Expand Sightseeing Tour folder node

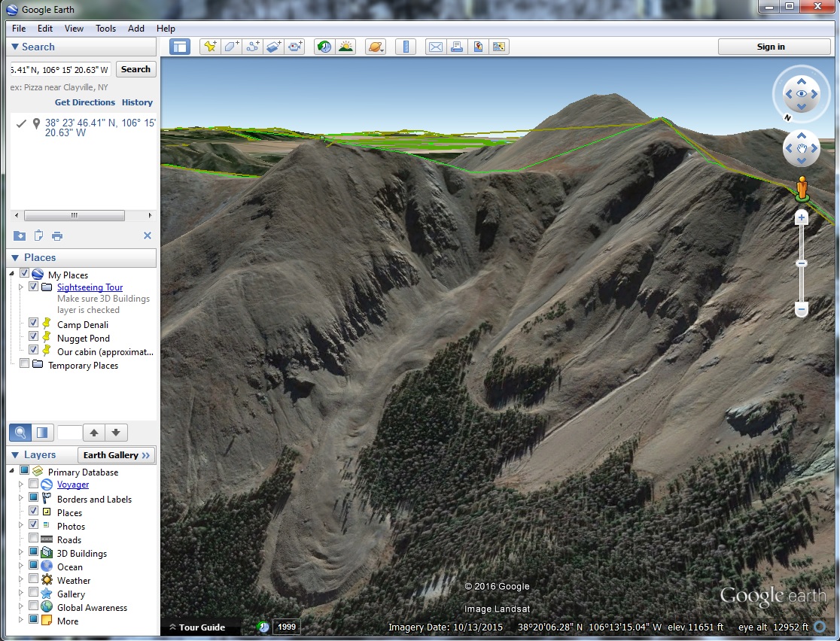[21, 287]
